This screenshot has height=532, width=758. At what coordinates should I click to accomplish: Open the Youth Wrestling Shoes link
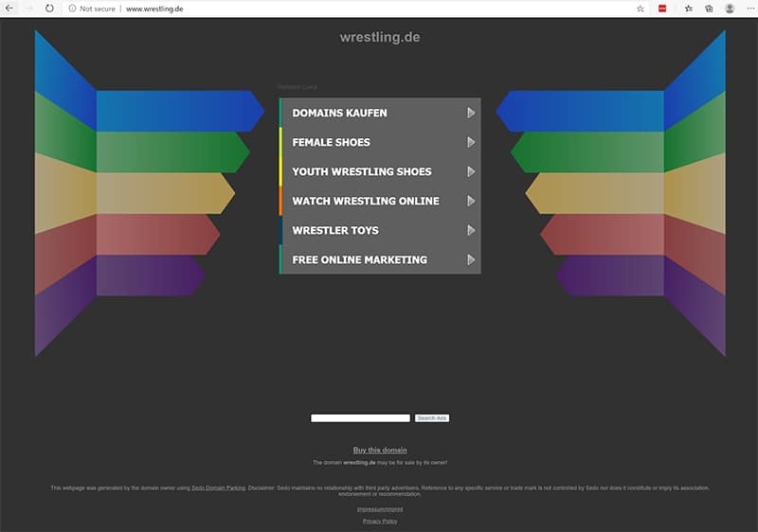pyautogui.click(x=361, y=171)
